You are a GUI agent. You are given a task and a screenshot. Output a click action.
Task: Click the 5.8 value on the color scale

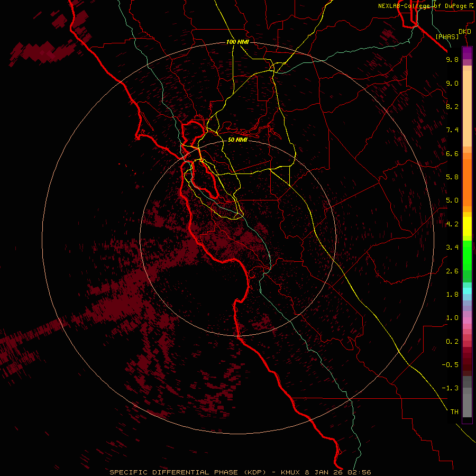click(x=452, y=177)
